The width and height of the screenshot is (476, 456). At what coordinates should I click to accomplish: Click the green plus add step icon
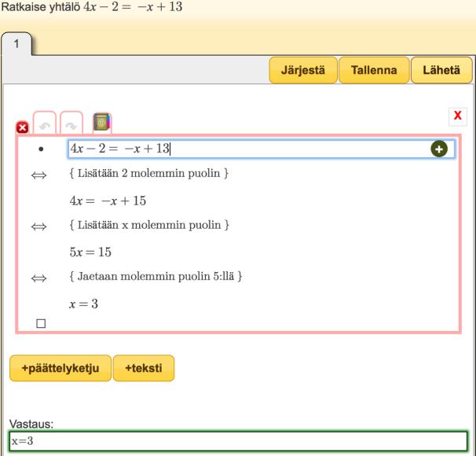point(439,149)
